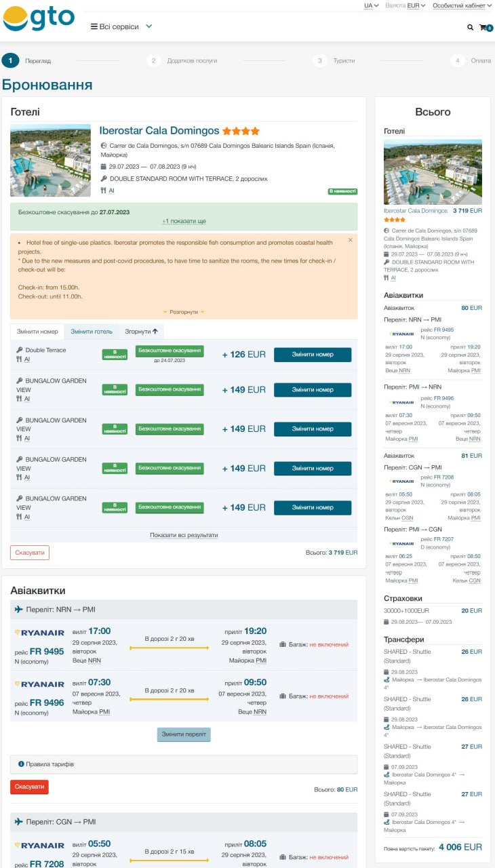Click the Змінити переліт button
This screenshot has width=495, height=868.
click(184, 734)
